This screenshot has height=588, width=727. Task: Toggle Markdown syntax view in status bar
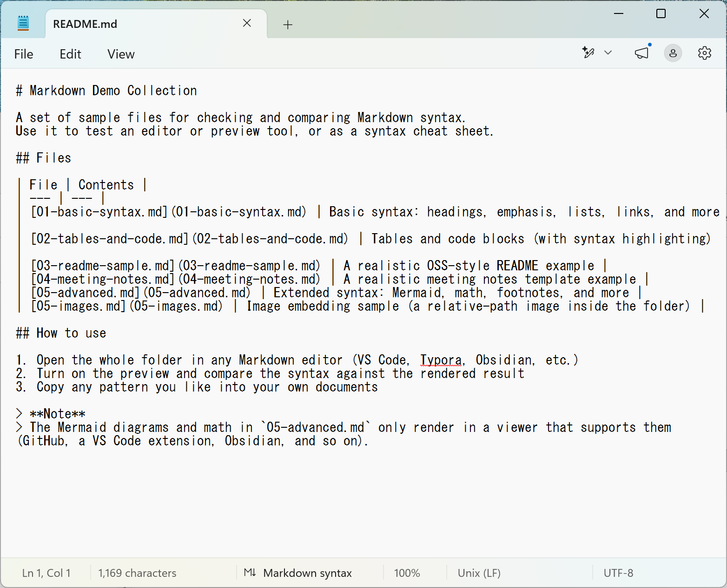click(x=307, y=573)
